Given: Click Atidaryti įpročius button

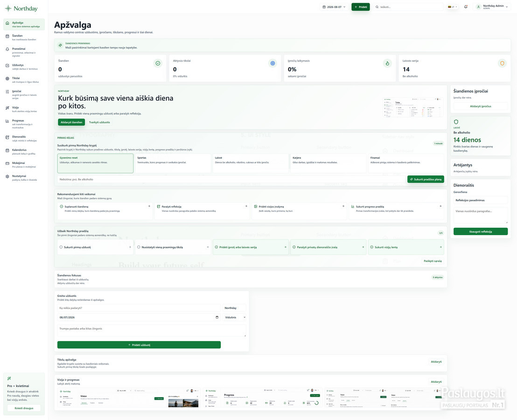Looking at the screenshot, I should pyautogui.click(x=481, y=106).
